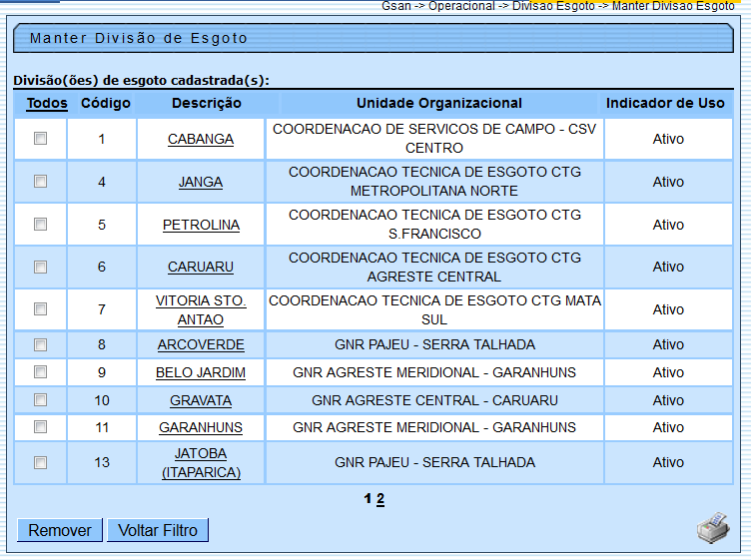Image resolution: width=751 pixels, height=560 pixels.
Task: Open the JANGA division link
Action: coord(201,182)
